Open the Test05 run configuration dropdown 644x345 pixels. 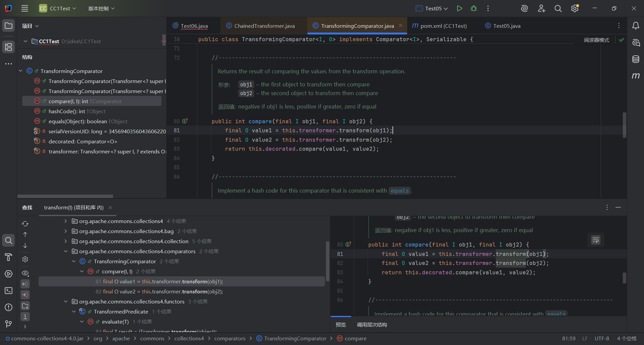(432, 8)
